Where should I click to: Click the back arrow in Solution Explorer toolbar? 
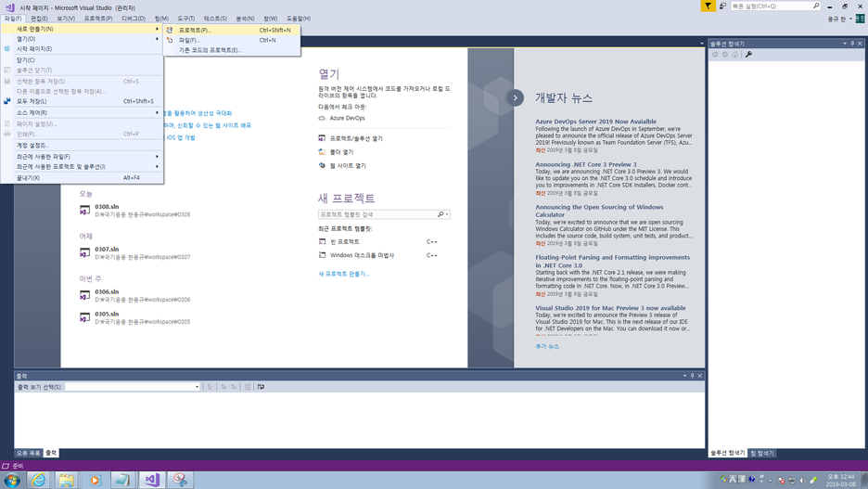point(715,54)
